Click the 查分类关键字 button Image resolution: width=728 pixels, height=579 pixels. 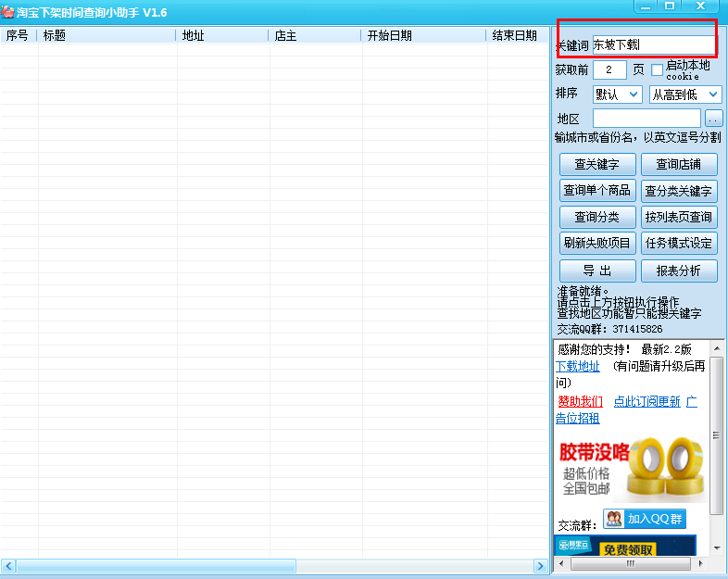[x=679, y=190]
